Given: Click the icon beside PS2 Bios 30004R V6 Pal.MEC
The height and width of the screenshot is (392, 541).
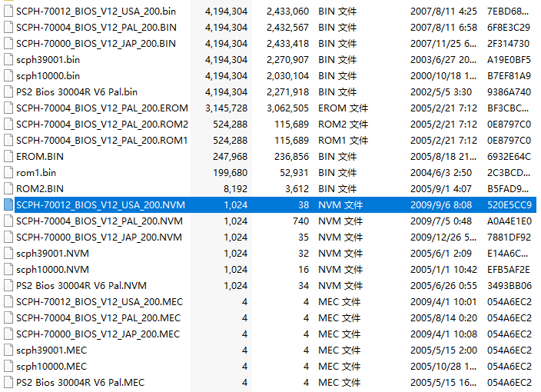Looking at the screenshot, I should [x=8, y=383].
